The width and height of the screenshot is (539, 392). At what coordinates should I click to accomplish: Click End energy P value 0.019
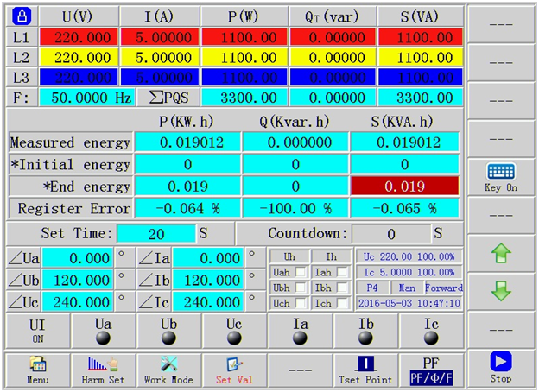(187, 187)
